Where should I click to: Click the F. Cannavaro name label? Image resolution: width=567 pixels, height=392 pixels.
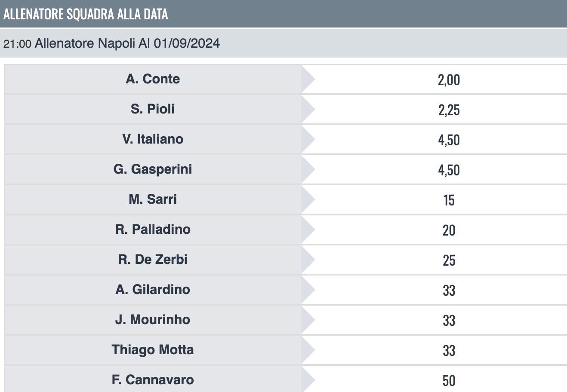pos(153,380)
